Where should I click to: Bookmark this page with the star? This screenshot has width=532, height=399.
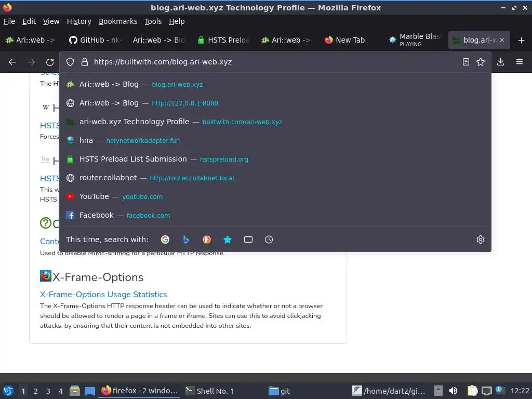(x=481, y=62)
